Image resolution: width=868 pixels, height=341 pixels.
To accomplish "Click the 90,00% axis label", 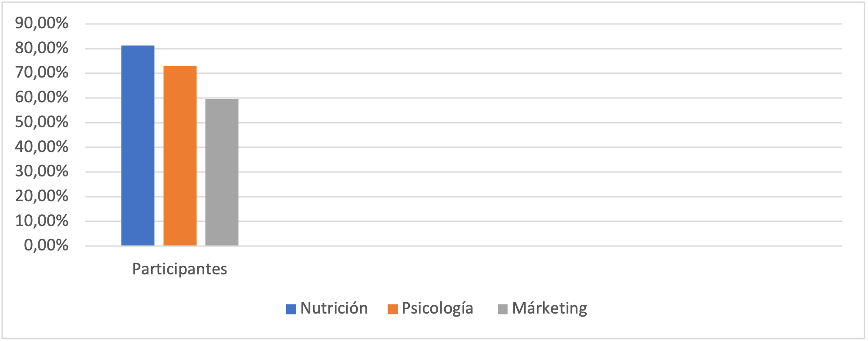I will 42,23.
